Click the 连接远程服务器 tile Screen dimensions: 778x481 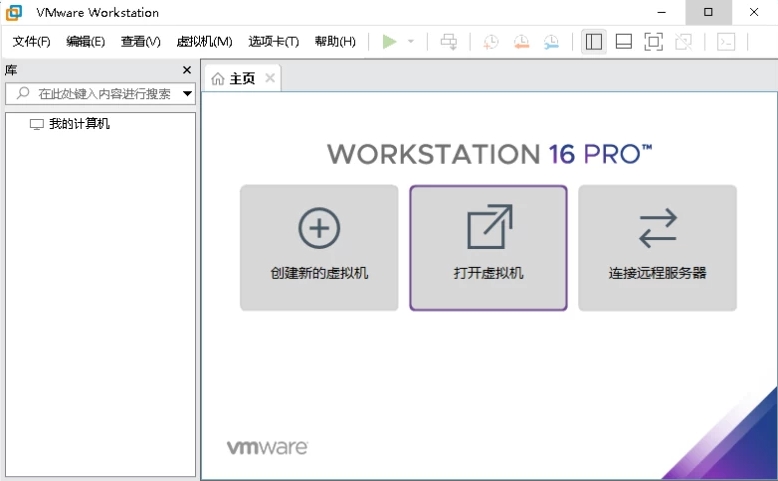[657, 248]
